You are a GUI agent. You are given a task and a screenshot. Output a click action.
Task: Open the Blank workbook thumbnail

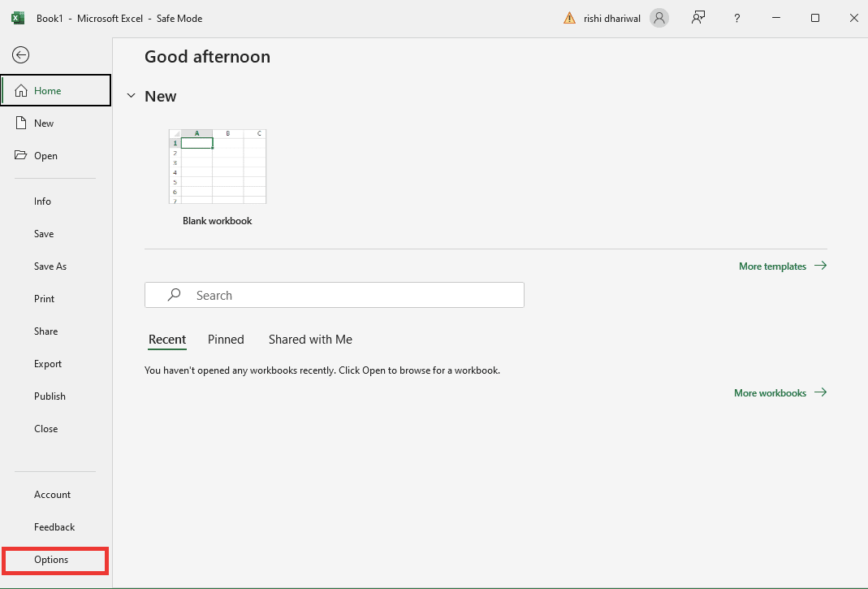click(217, 167)
